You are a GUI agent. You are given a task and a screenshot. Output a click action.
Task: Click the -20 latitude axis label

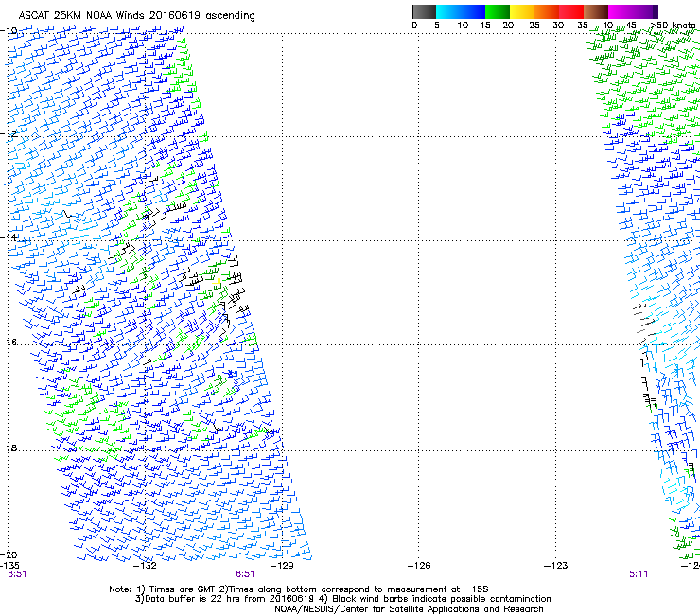tap(9, 554)
